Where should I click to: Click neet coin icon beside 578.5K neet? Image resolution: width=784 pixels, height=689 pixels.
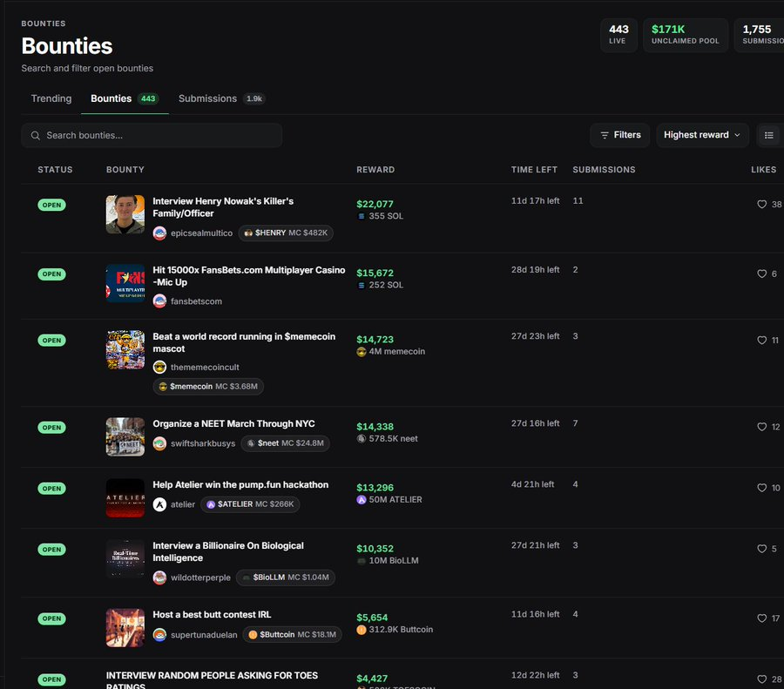tap(362, 438)
